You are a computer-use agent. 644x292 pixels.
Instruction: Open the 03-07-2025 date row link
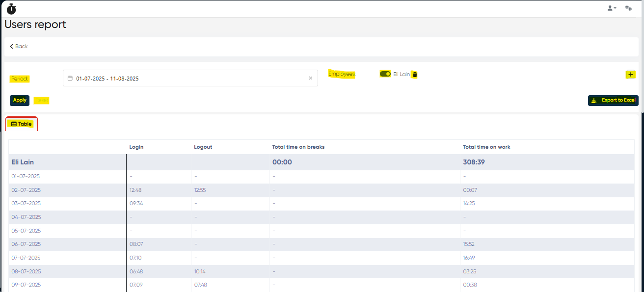click(x=26, y=203)
